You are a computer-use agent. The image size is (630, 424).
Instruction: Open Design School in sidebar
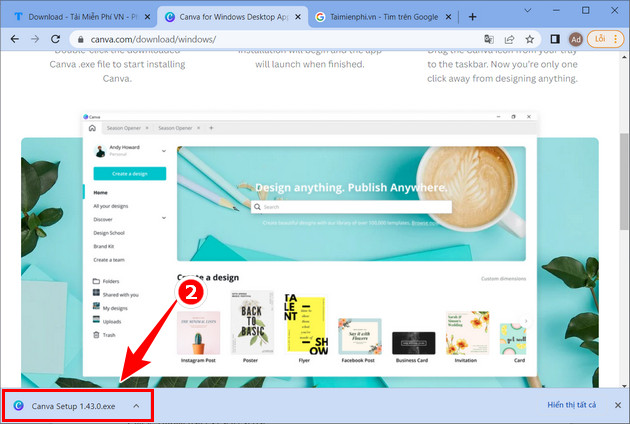click(x=109, y=233)
